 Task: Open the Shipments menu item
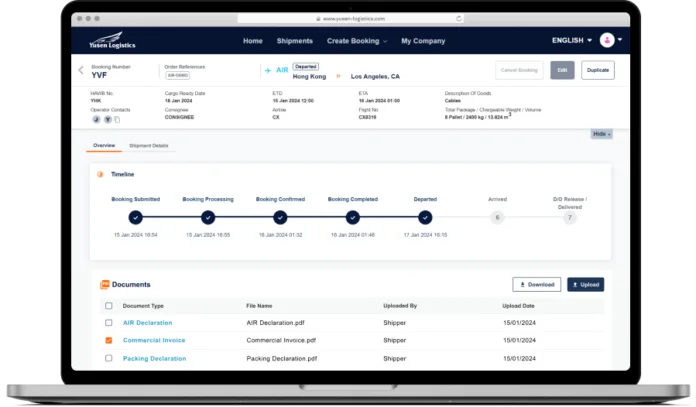tap(295, 41)
